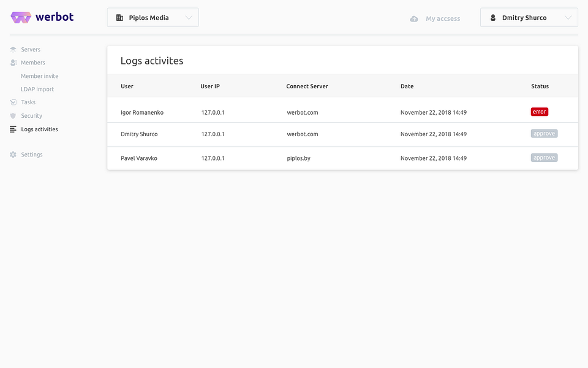Open the My access link
The width and height of the screenshot is (588, 368).
coord(443,18)
